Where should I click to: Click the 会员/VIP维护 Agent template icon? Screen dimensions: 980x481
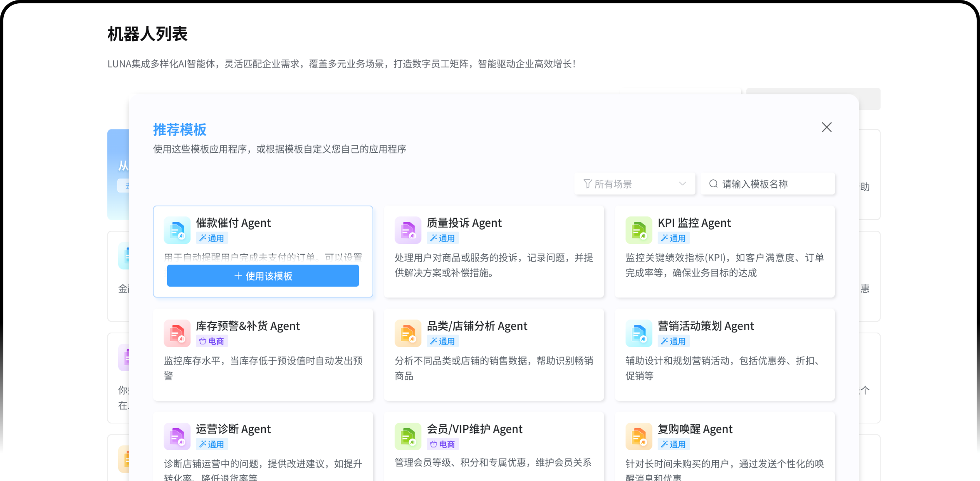(x=408, y=436)
